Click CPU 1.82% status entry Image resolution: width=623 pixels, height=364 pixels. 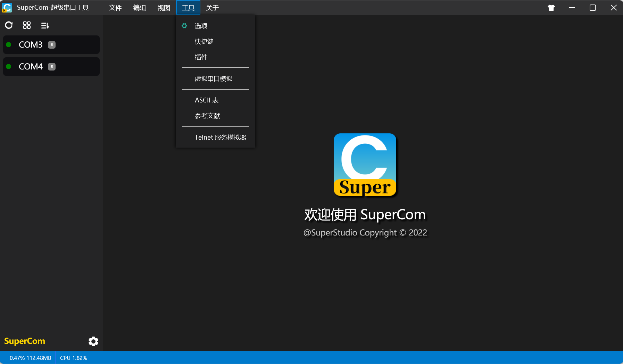pos(74,358)
